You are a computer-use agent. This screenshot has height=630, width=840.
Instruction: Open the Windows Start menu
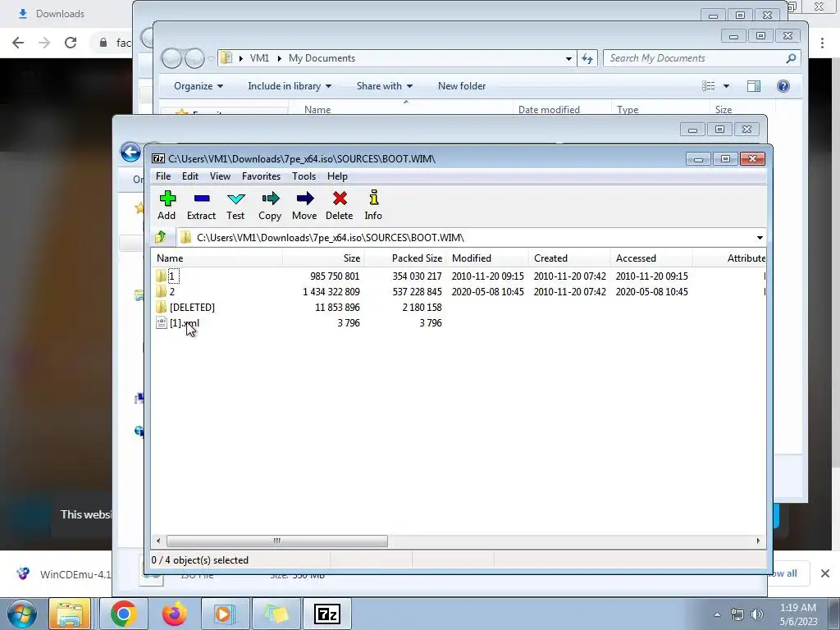click(21, 614)
